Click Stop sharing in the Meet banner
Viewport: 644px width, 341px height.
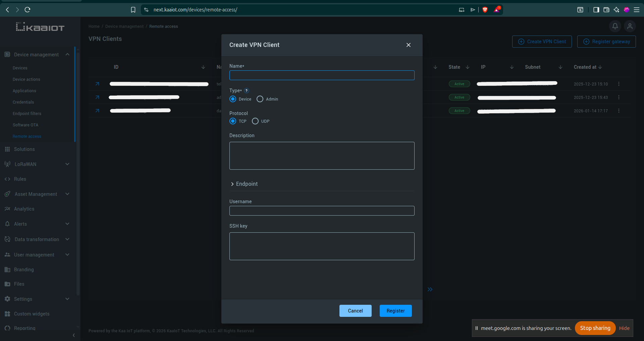coord(595,328)
